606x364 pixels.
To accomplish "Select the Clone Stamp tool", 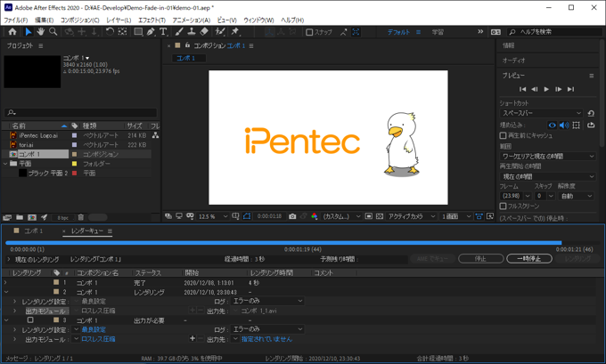I will click(x=192, y=32).
